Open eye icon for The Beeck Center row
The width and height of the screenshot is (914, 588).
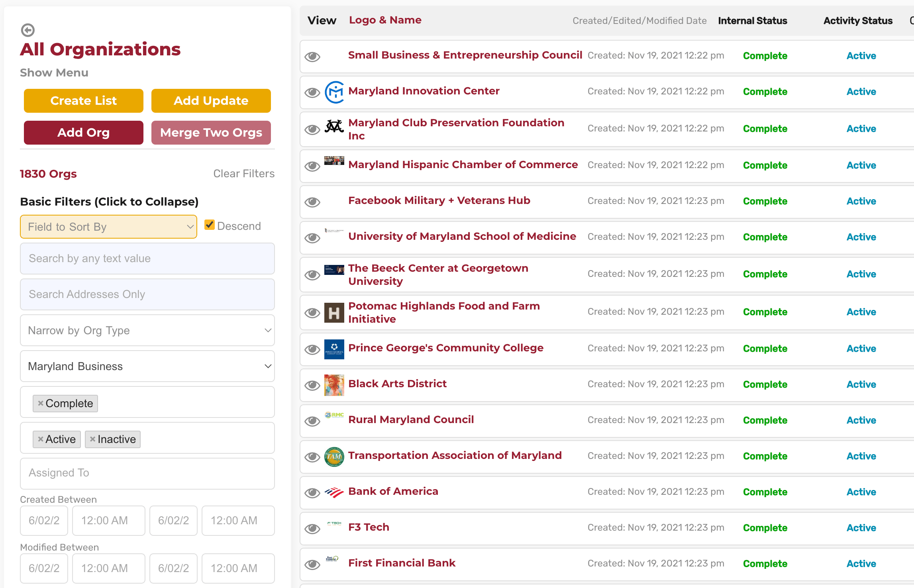(312, 275)
